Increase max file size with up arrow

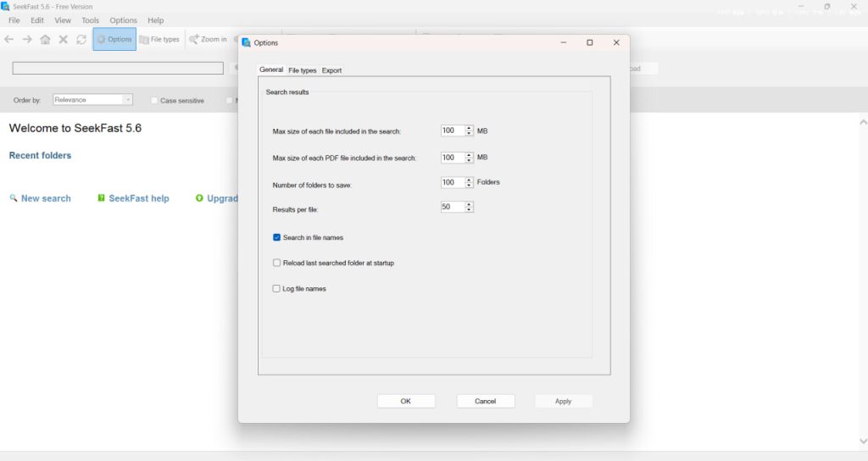469,128
